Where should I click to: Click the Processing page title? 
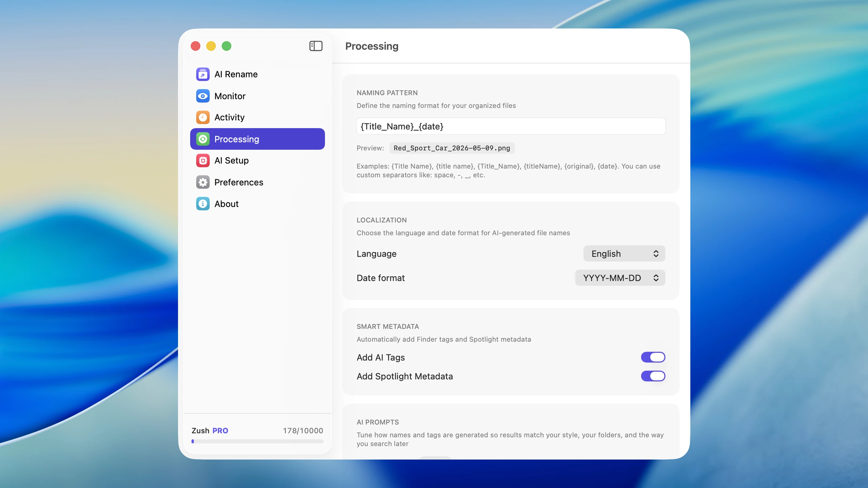pos(372,46)
